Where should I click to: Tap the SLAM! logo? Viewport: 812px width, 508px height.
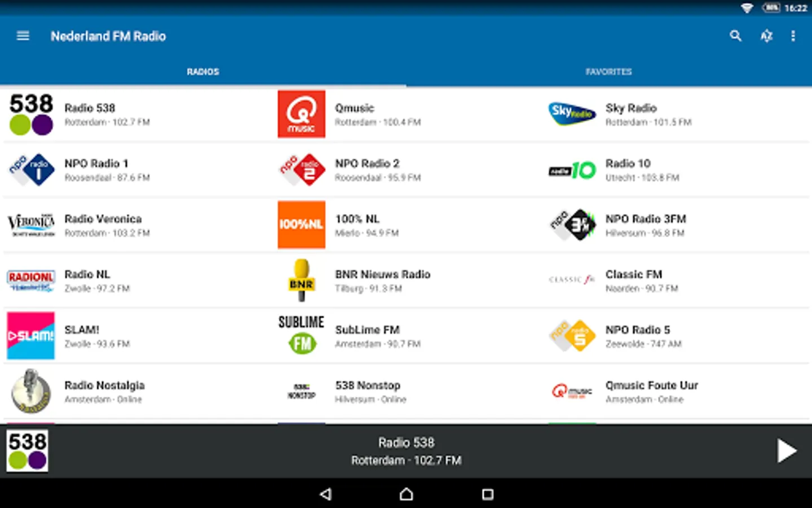pos(31,336)
